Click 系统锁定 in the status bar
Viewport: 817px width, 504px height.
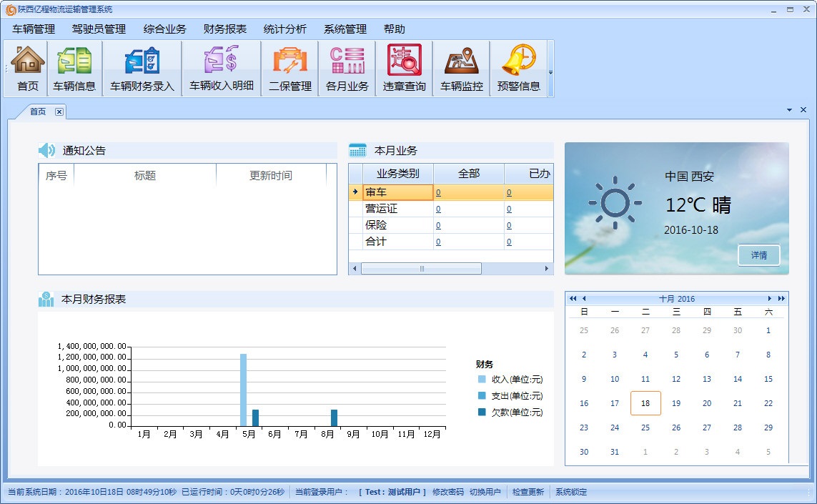coord(571,492)
